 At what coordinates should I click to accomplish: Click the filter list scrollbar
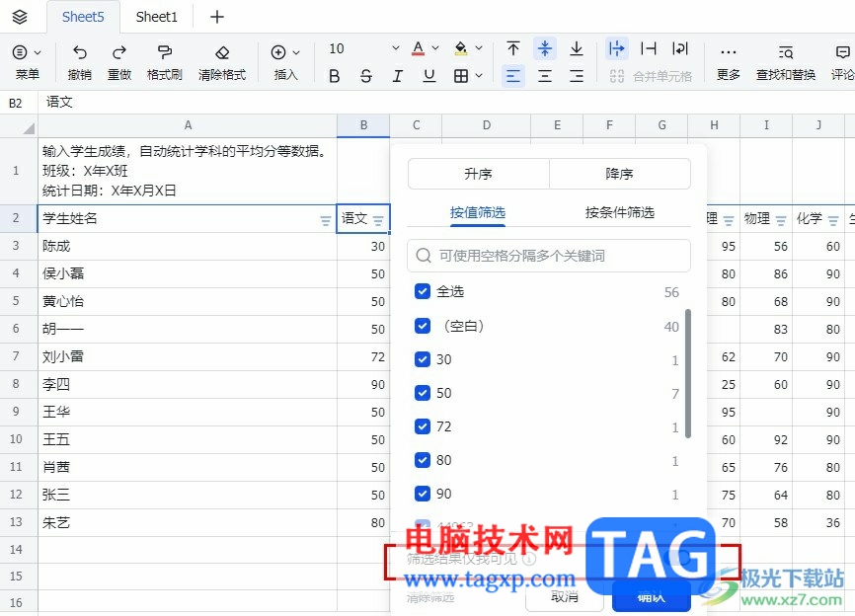(x=687, y=373)
